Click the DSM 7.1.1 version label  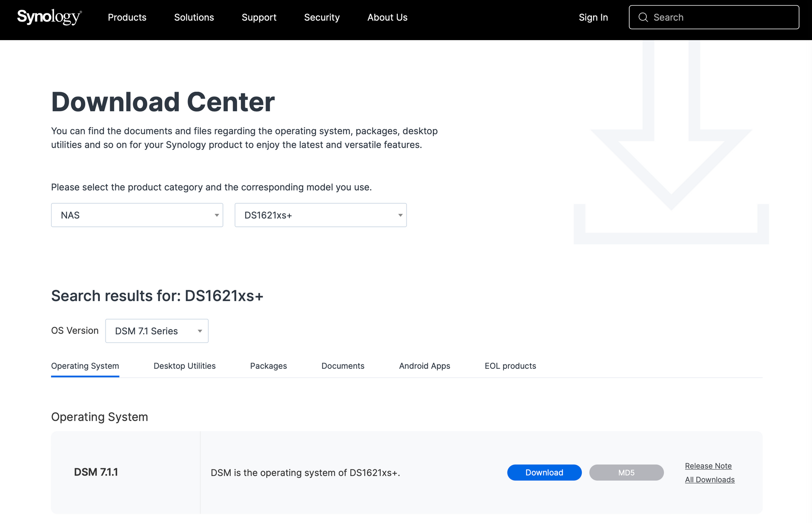(96, 472)
